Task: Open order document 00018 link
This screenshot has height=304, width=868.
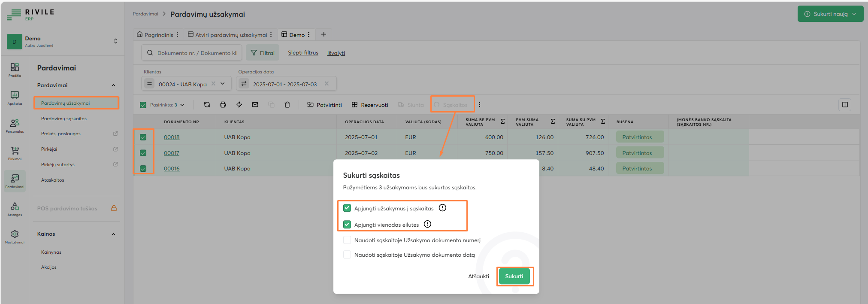Action: (x=172, y=137)
